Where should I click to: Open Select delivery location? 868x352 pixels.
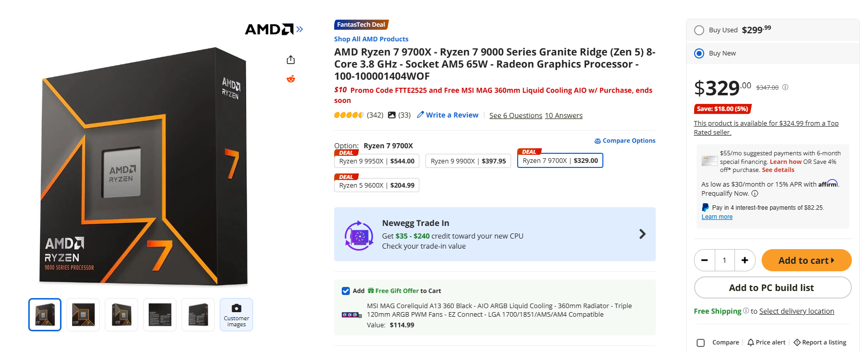(x=797, y=311)
